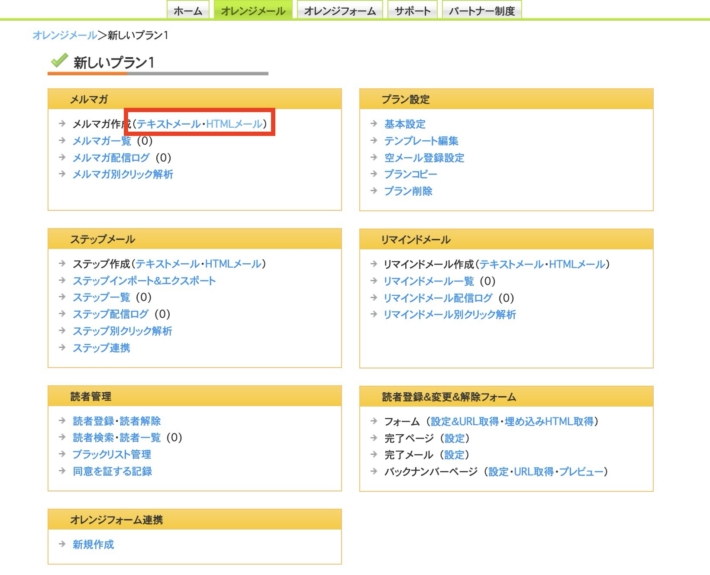Open 読者検索 link

coord(93,437)
